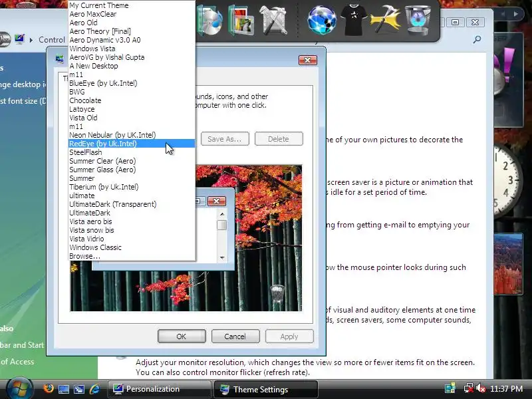The image size is (532, 399).
Task: Select the Latoyce theme
Action: point(132,109)
